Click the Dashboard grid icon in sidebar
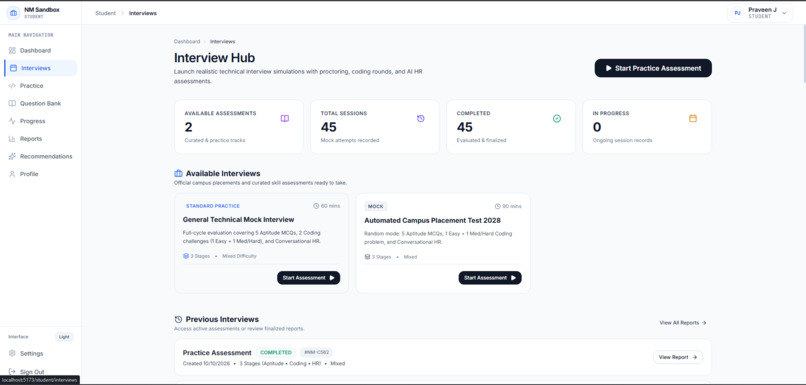The image size is (806, 385). pos(12,50)
